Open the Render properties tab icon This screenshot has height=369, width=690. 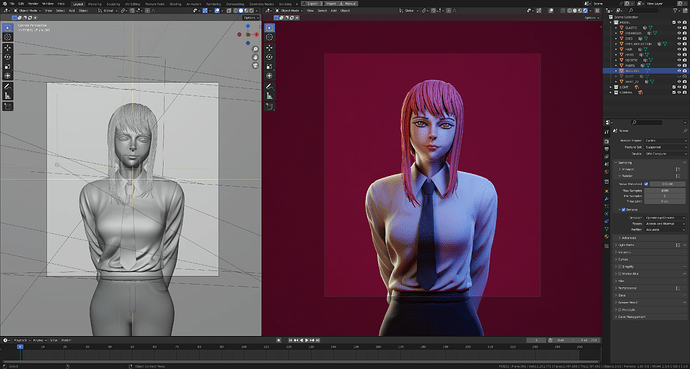pyautogui.click(x=607, y=142)
